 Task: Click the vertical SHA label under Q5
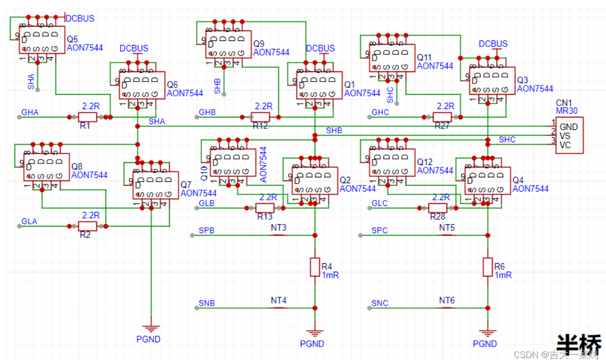click(32, 81)
